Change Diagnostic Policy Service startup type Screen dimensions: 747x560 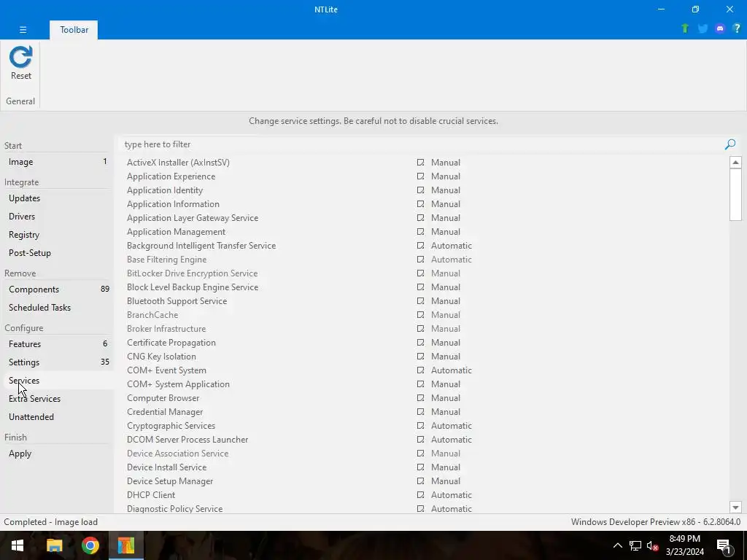coord(451,508)
